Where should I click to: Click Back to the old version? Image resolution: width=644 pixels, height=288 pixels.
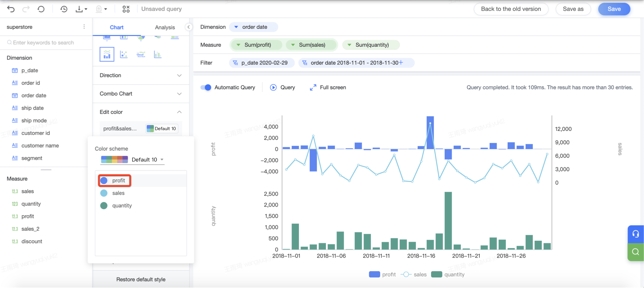(511, 9)
